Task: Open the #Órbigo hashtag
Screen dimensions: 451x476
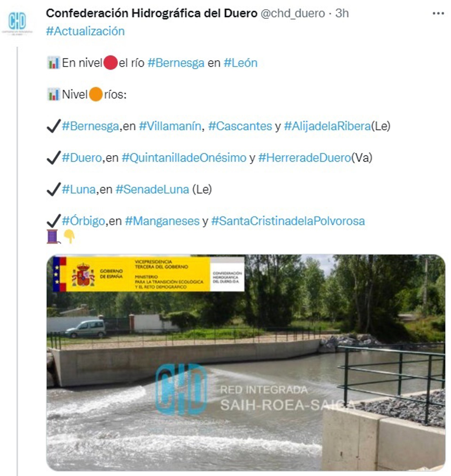Action: 83,221
